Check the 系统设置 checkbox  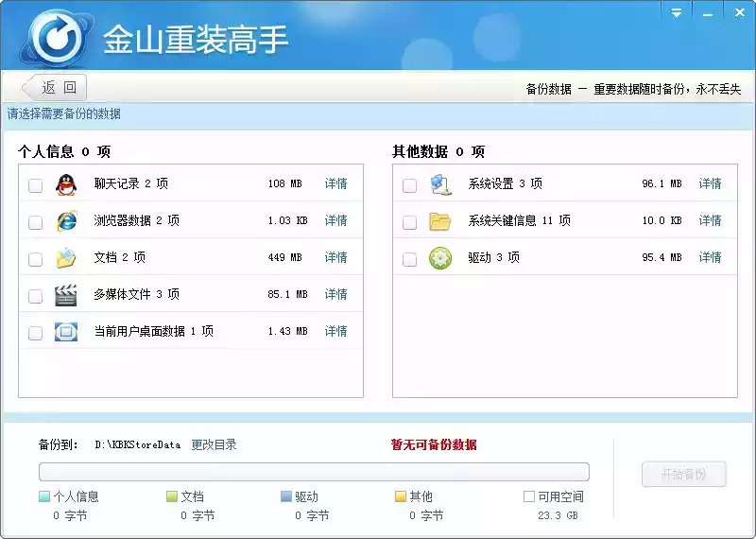coord(409,185)
